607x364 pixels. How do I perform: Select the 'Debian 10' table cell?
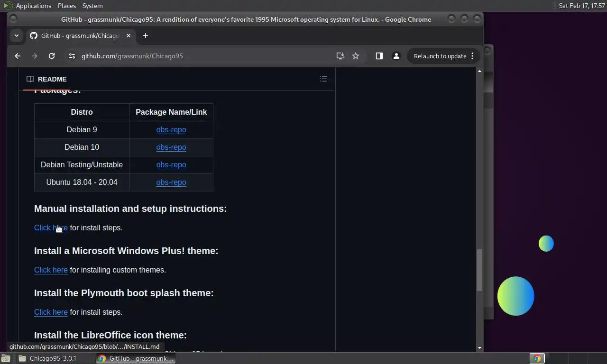[82, 147]
